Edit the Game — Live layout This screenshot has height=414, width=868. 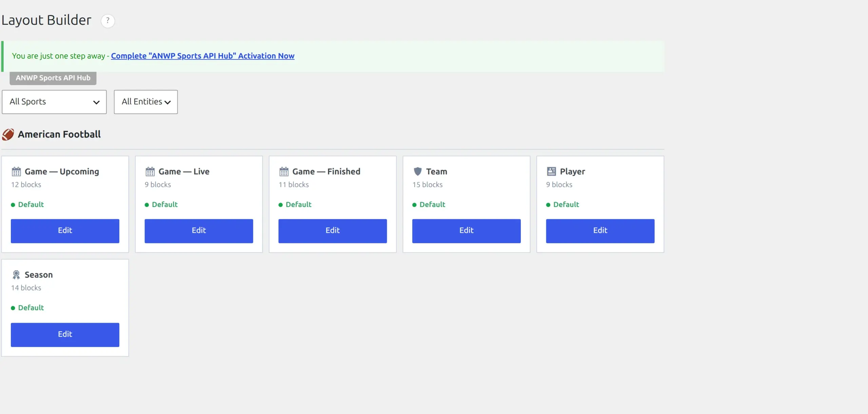tap(199, 231)
